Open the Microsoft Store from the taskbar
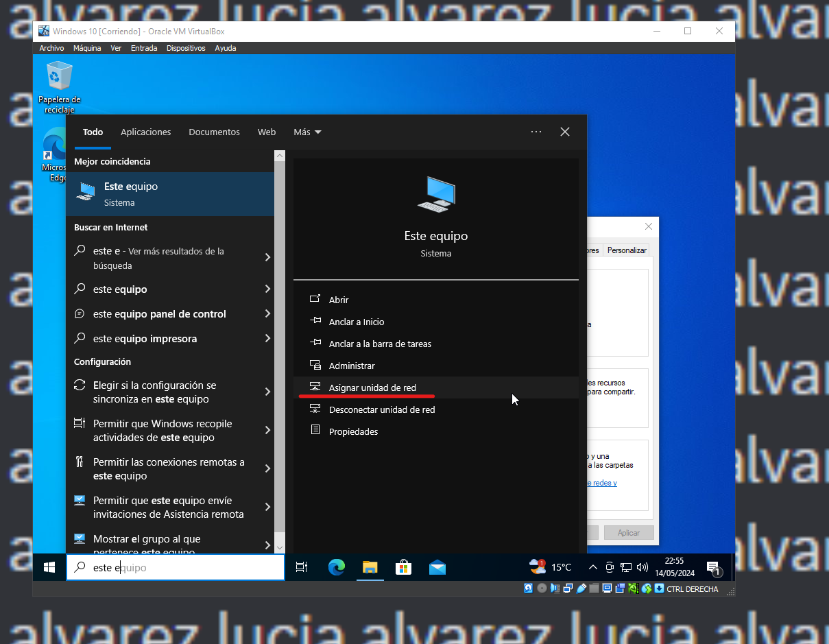Image resolution: width=829 pixels, height=644 pixels. tap(403, 567)
